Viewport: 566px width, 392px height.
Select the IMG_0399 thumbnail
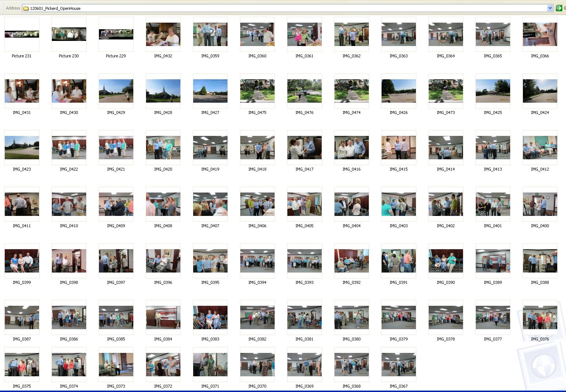[x=22, y=261]
